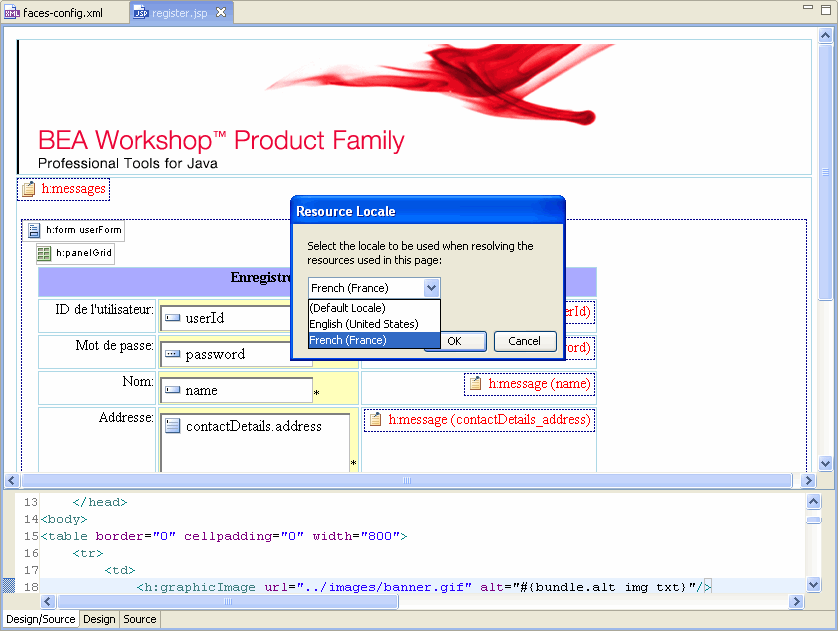Viewport: 838px width, 631px height.
Task: Select the "Mot de passe:" label
Action: point(114,346)
